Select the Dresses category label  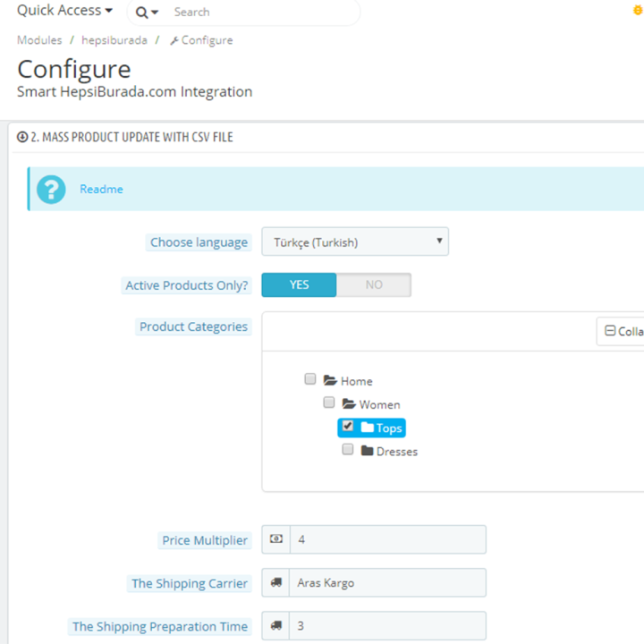[397, 452]
